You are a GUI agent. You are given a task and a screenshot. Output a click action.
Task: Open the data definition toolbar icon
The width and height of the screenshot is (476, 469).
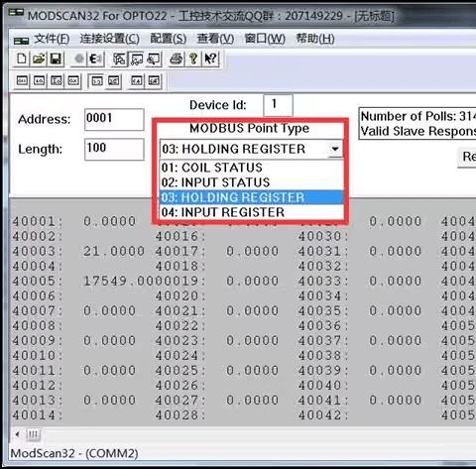tap(119, 59)
